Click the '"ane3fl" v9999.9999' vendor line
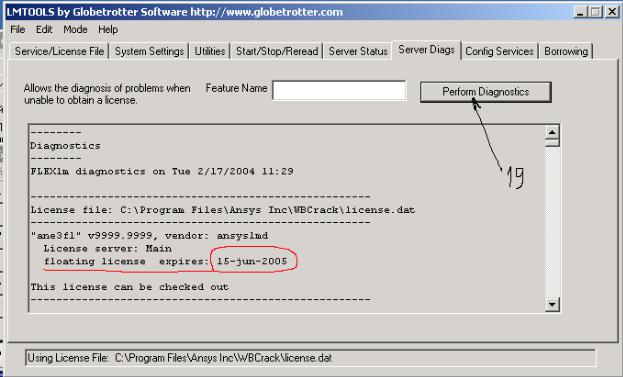This screenshot has height=377, width=623. tap(149, 236)
